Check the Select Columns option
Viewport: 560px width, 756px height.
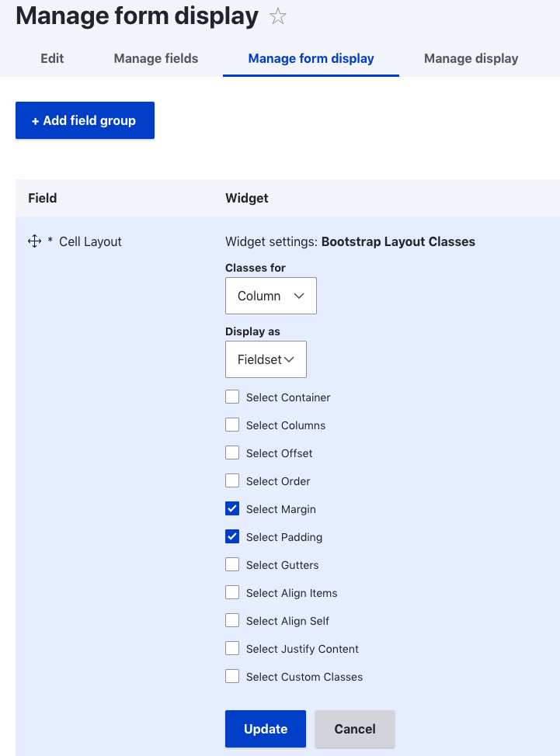(232, 425)
